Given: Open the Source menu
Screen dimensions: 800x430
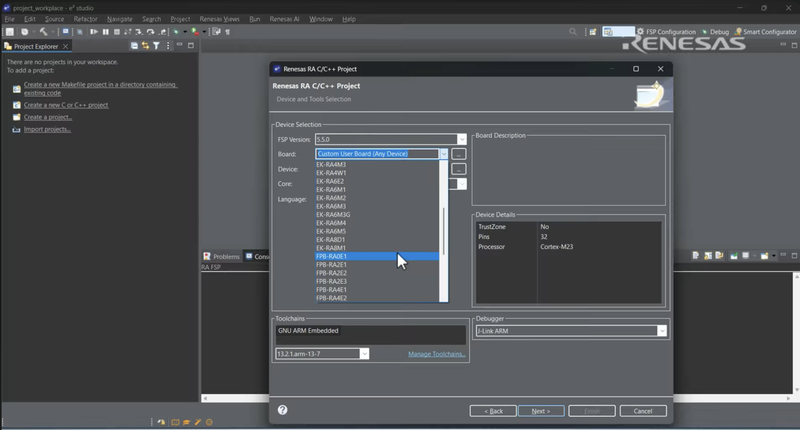Looking at the screenshot, I should point(55,19).
